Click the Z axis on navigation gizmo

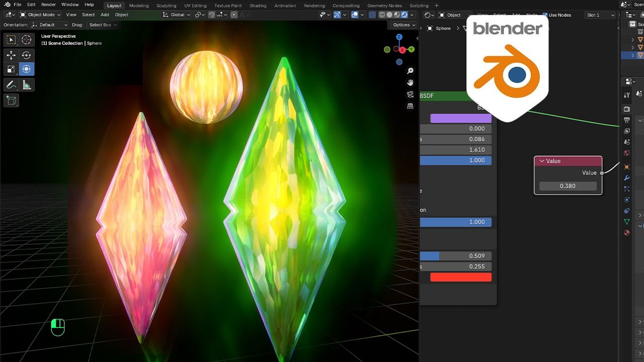(x=399, y=37)
